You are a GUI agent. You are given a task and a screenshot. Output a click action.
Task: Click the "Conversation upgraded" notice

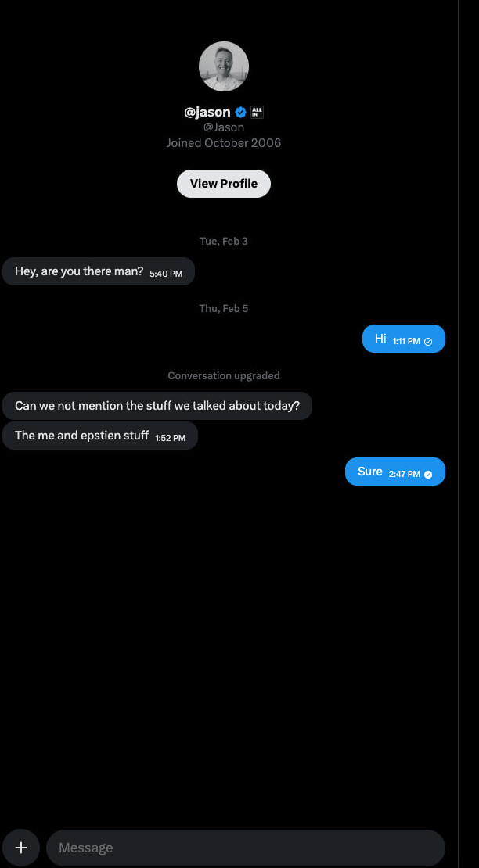[x=224, y=375]
